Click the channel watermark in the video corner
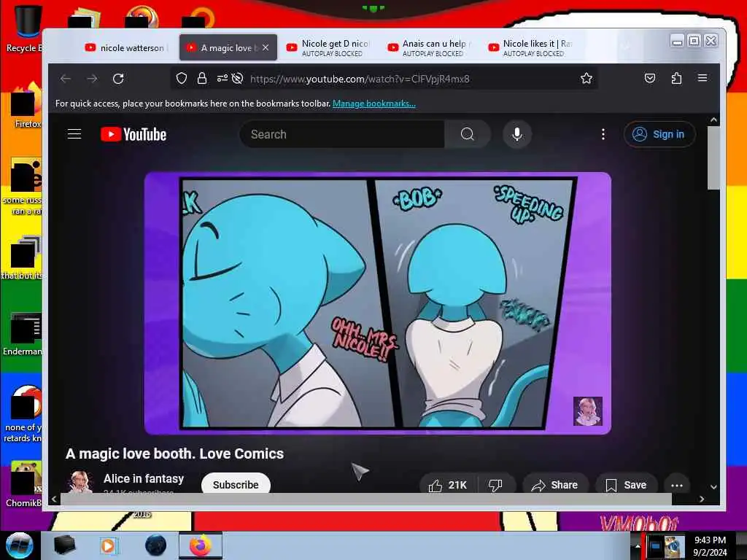Image resolution: width=747 pixels, height=560 pixels. 587,411
